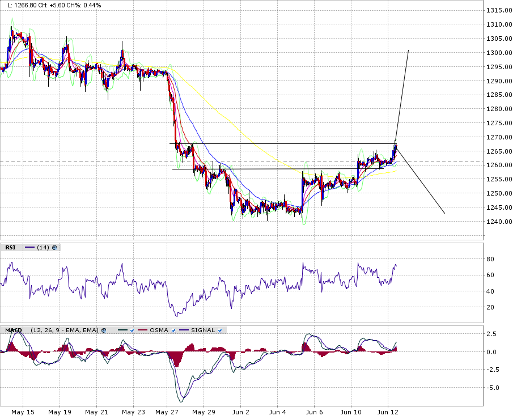
Task: Open MACD settings via globe icon
Action: (104, 330)
